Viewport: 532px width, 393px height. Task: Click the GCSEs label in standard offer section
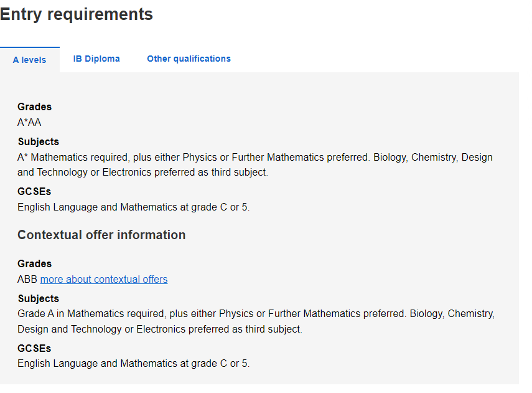coord(34,192)
